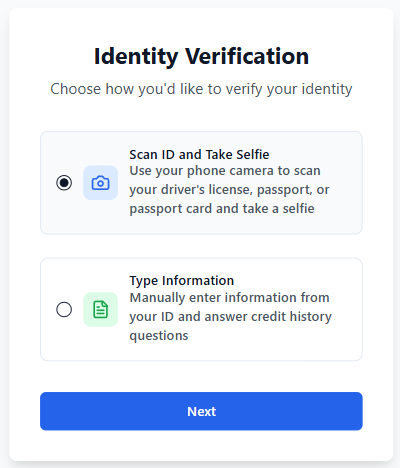This screenshot has height=468, width=400.
Task: Click the "Type Information" option title
Action: tap(182, 281)
